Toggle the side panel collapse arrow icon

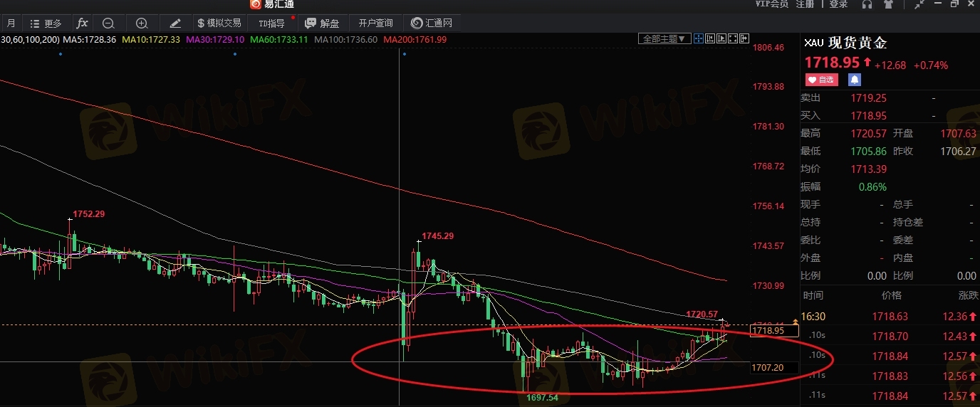[x=744, y=38]
